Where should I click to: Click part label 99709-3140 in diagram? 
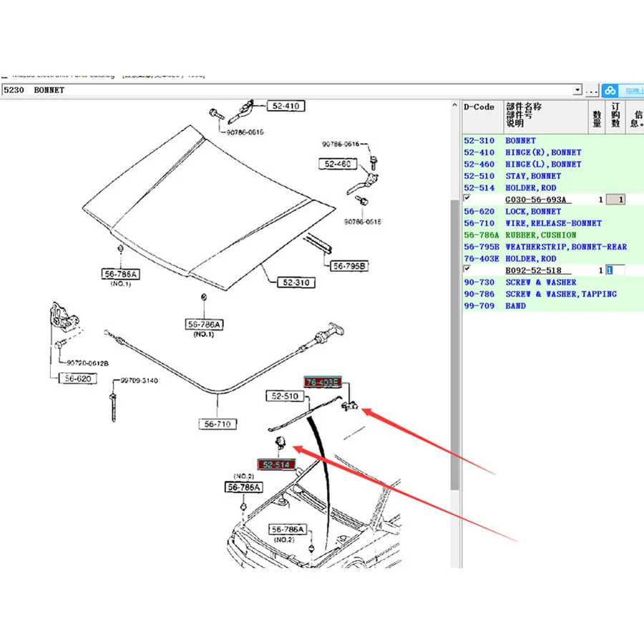pyautogui.click(x=139, y=381)
